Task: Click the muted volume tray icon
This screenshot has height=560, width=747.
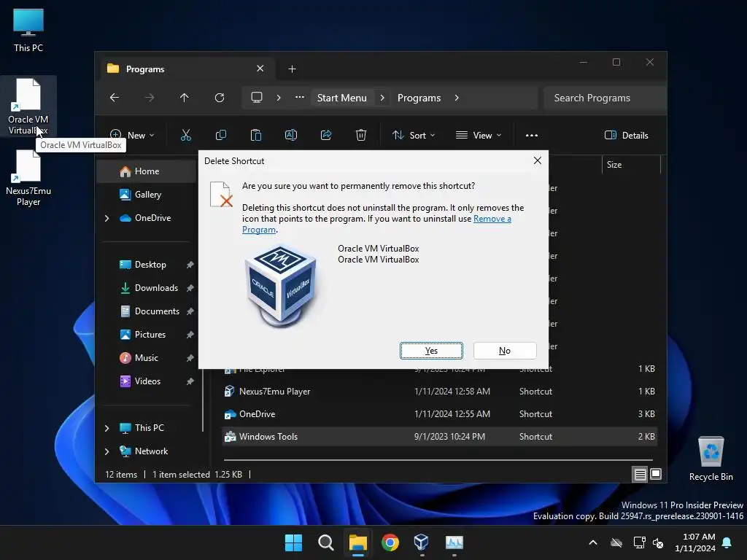Action: (x=659, y=542)
